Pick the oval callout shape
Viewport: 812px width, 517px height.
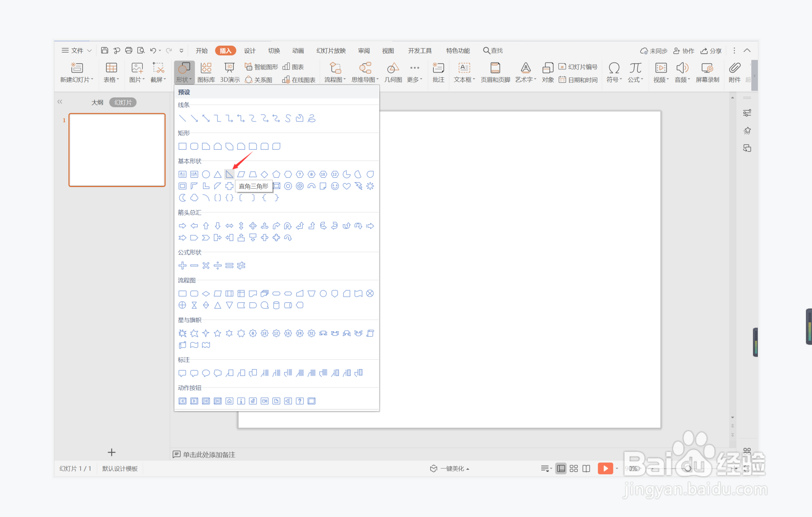206,373
